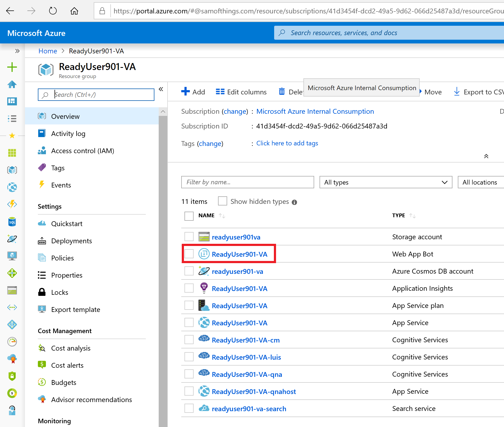Sort by NAME column arrows

coord(222,216)
